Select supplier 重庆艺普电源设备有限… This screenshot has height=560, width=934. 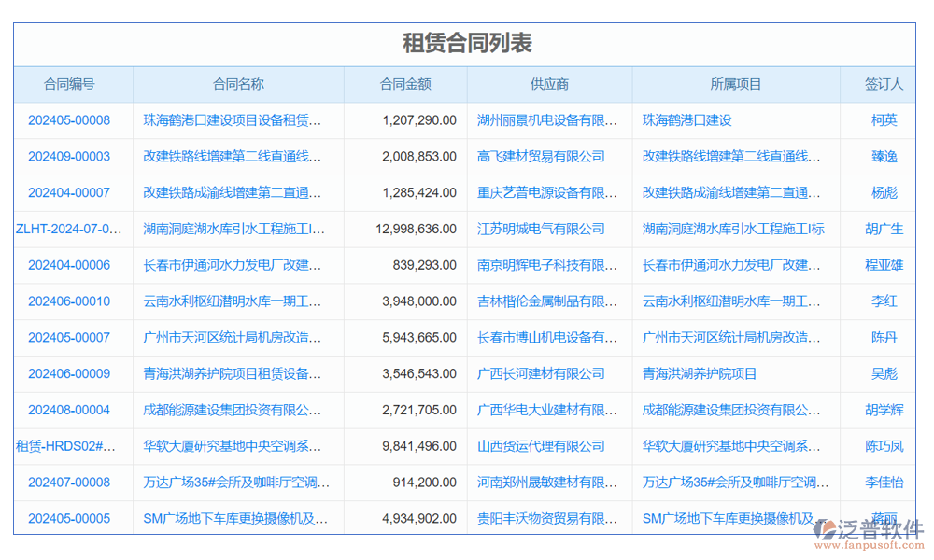point(547,193)
